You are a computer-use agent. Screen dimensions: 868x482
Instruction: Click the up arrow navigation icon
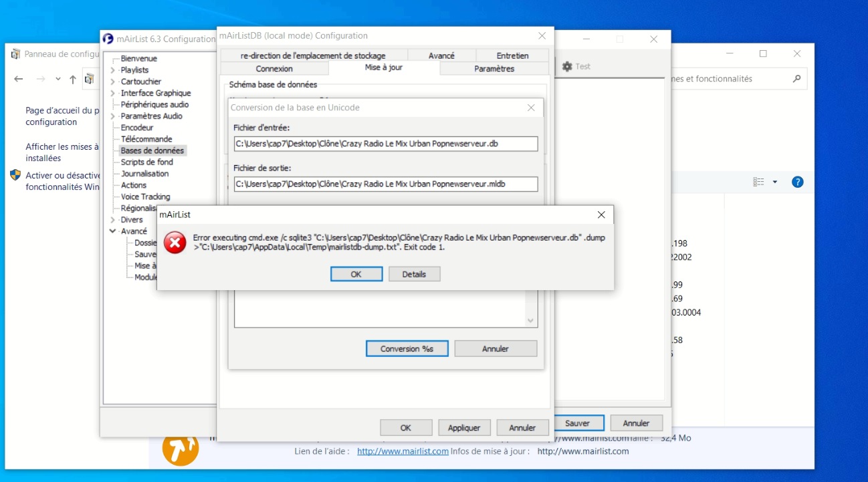point(73,79)
